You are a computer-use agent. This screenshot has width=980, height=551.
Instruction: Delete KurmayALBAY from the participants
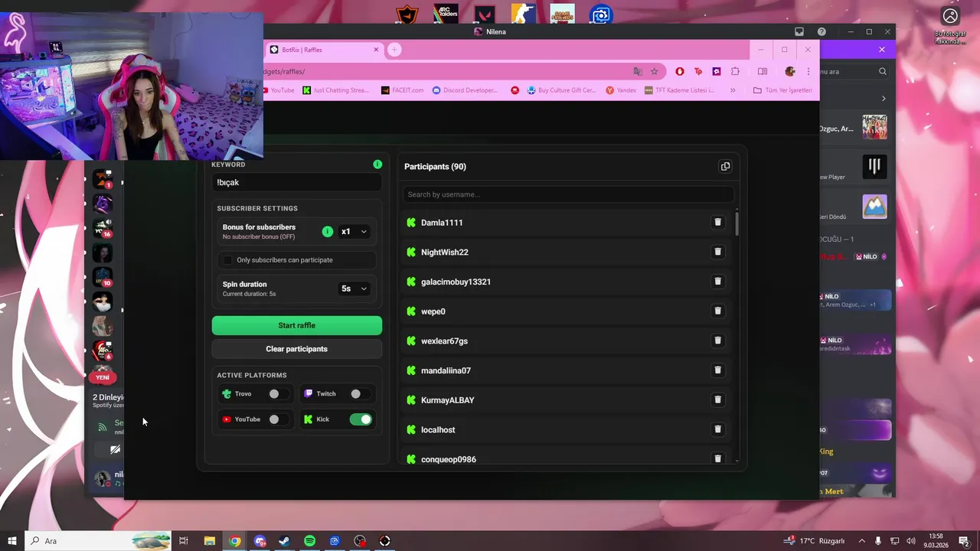click(x=717, y=399)
